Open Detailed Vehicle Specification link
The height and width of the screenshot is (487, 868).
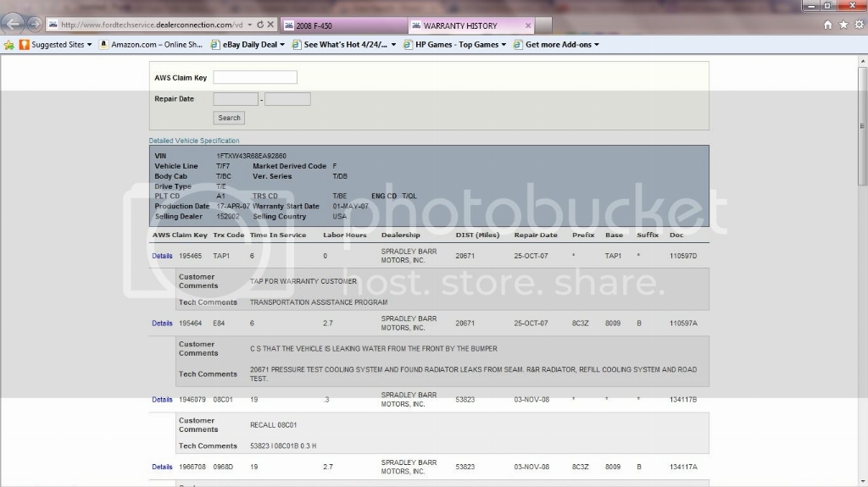194,141
